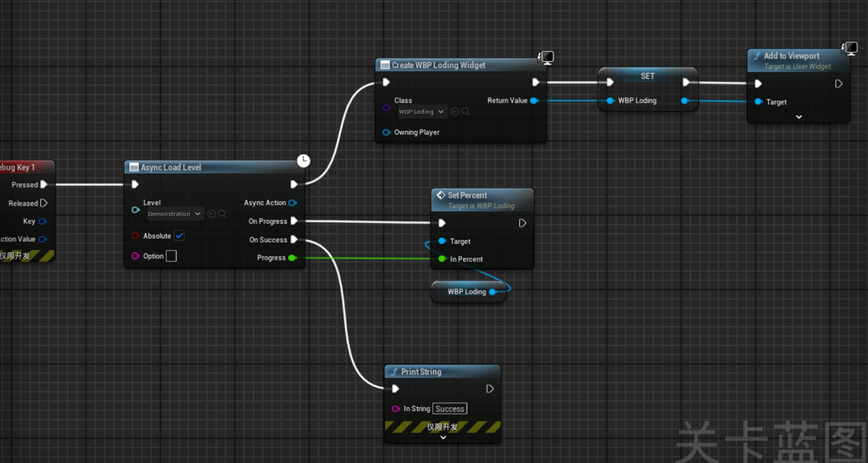
Task: Select the Async Load Level node title
Action: click(171, 167)
